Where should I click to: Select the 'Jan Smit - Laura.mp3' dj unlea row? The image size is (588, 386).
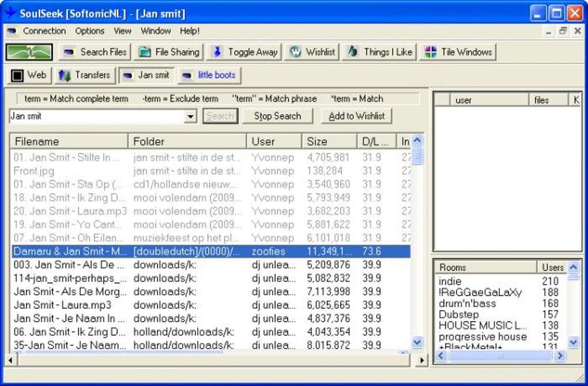point(211,305)
